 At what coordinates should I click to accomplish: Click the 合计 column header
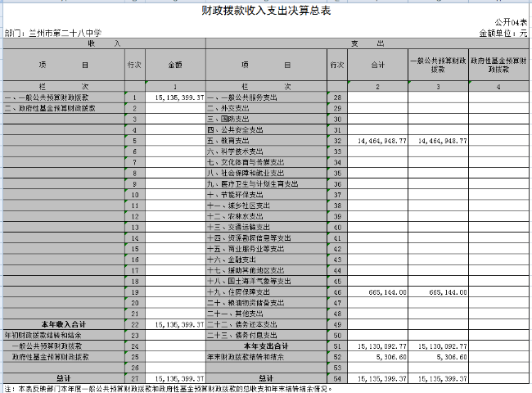coord(377,65)
